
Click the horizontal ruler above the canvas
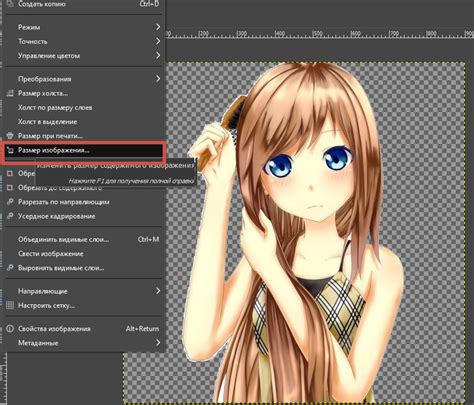click(320, 34)
